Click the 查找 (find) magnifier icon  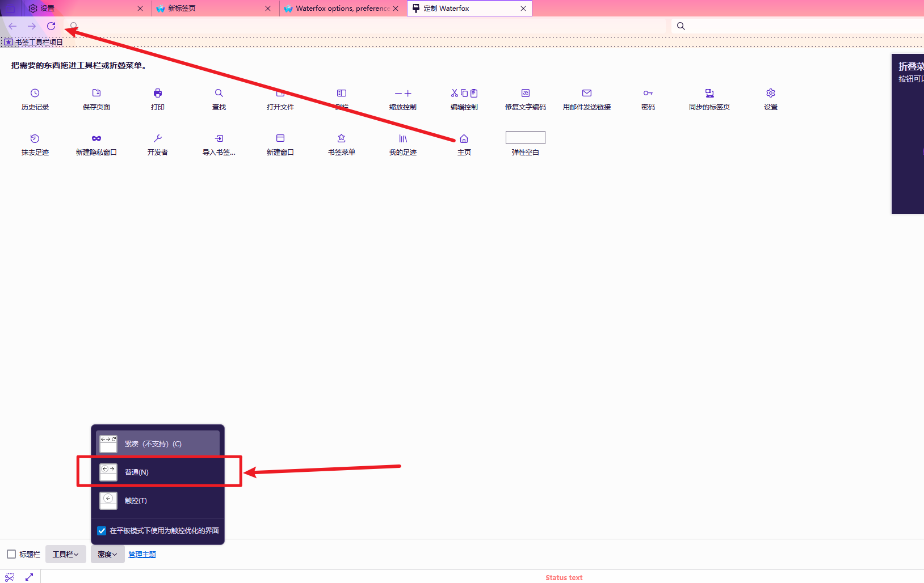click(x=219, y=93)
